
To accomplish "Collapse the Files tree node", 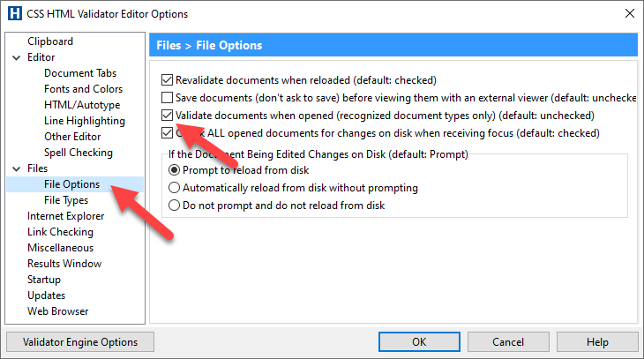I will (x=17, y=168).
